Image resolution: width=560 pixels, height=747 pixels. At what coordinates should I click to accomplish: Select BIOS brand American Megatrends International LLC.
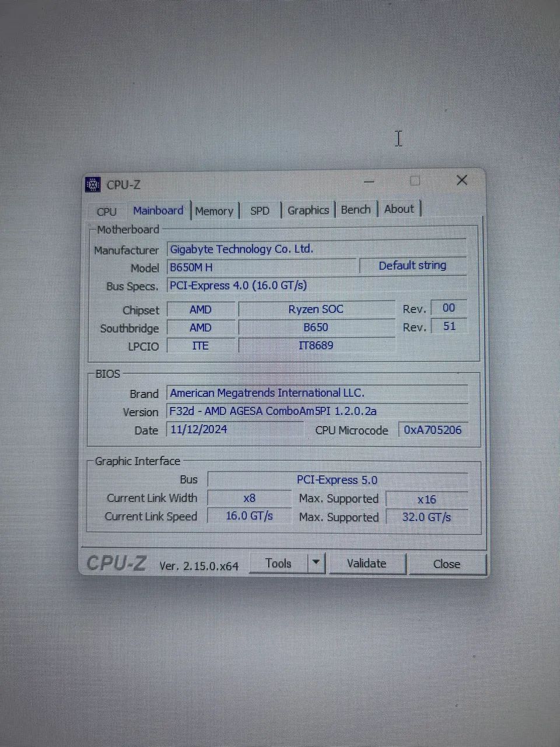[x=317, y=393]
